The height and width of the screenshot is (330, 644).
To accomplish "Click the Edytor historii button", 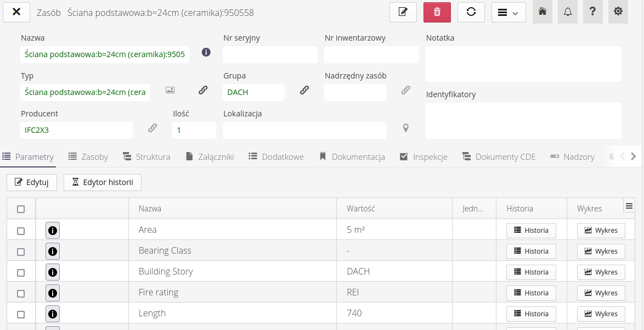I will [x=103, y=183].
